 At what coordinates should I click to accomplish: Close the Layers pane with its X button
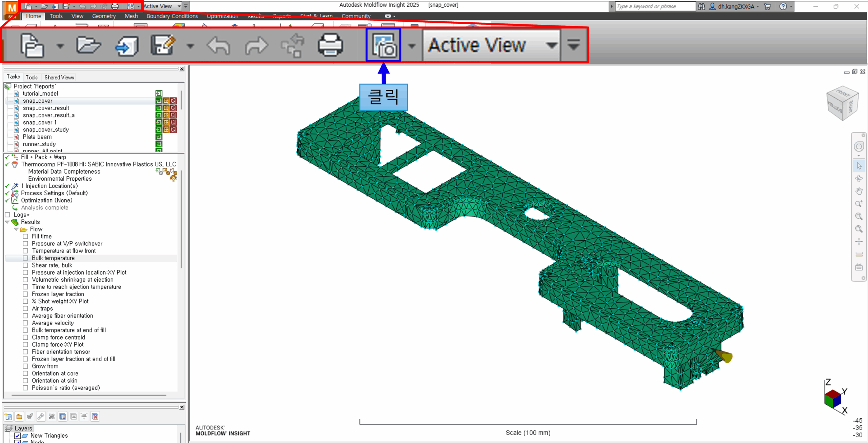pos(182,407)
